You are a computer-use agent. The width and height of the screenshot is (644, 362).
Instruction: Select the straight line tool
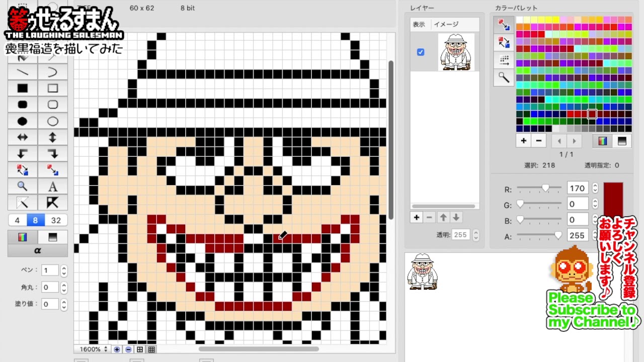coord(23,72)
